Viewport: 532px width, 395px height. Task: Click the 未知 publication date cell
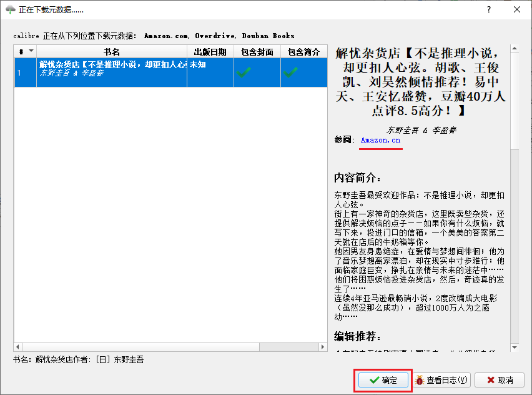[x=198, y=64]
